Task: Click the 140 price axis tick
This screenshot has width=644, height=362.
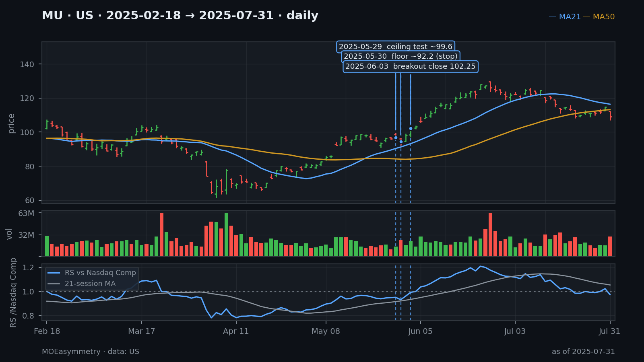Action: coord(27,64)
